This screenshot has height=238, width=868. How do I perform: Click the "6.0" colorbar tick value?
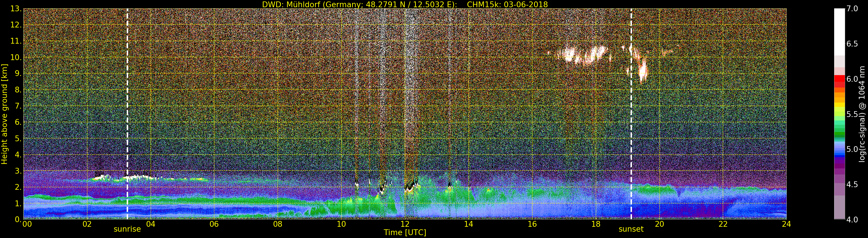852,79
